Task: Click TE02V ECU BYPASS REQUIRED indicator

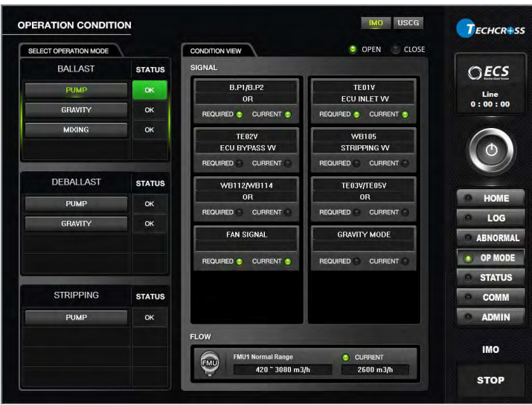Action: click(240, 163)
